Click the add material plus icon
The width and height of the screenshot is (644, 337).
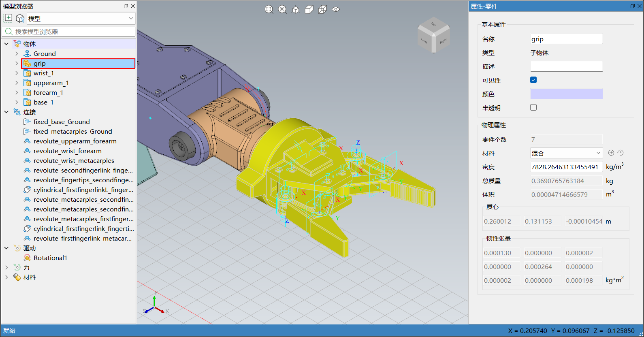tap(611, 153)
